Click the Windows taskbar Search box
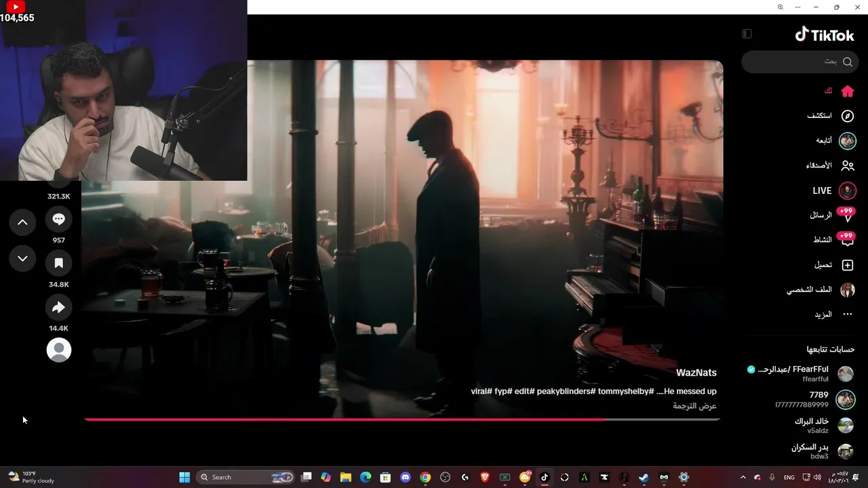Viewport: 868px width, 488px height. 245,477
